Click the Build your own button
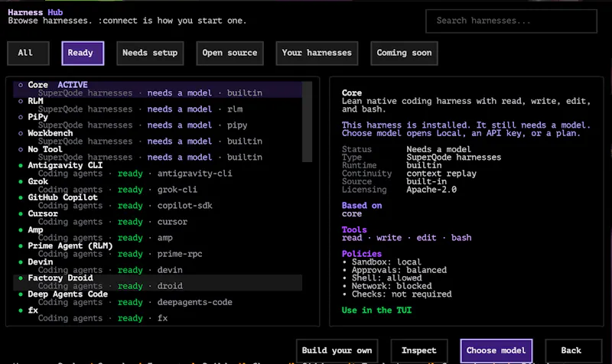The width and height of the screenshot is (612, 364). (337, 350)
